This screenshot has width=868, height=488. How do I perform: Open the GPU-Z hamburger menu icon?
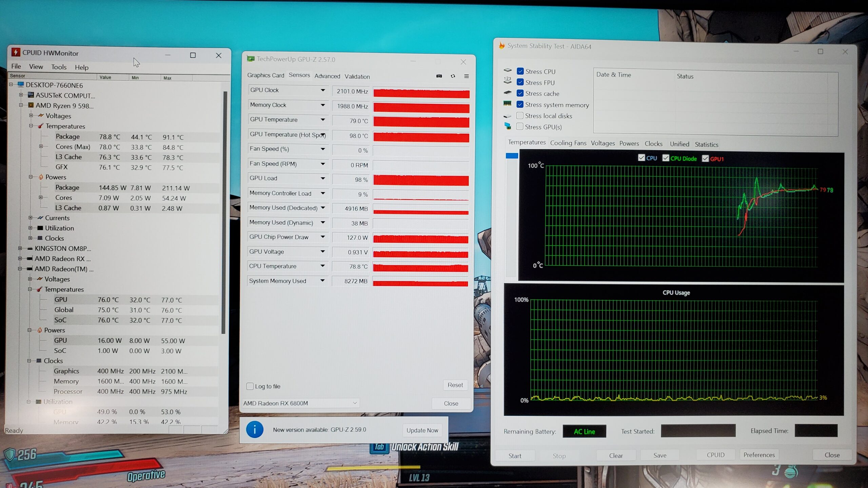point(467,76)
